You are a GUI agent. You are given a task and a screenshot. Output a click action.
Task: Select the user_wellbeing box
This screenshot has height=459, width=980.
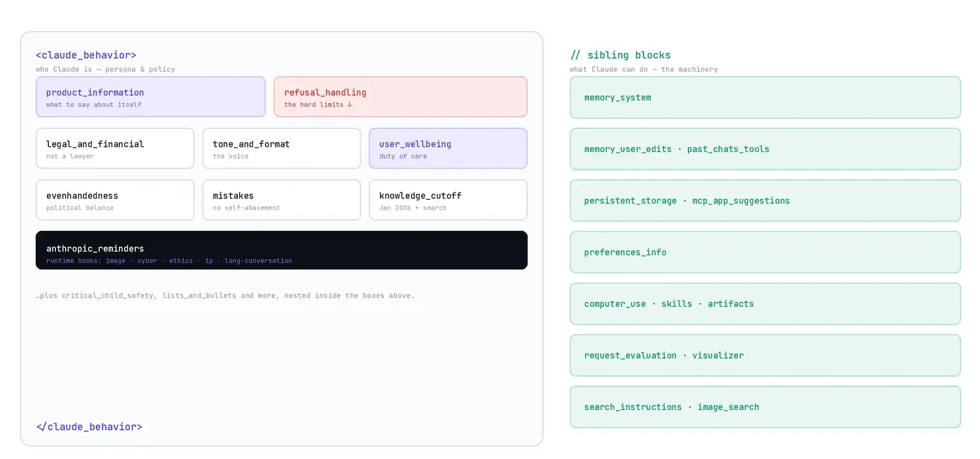(448, 148)
